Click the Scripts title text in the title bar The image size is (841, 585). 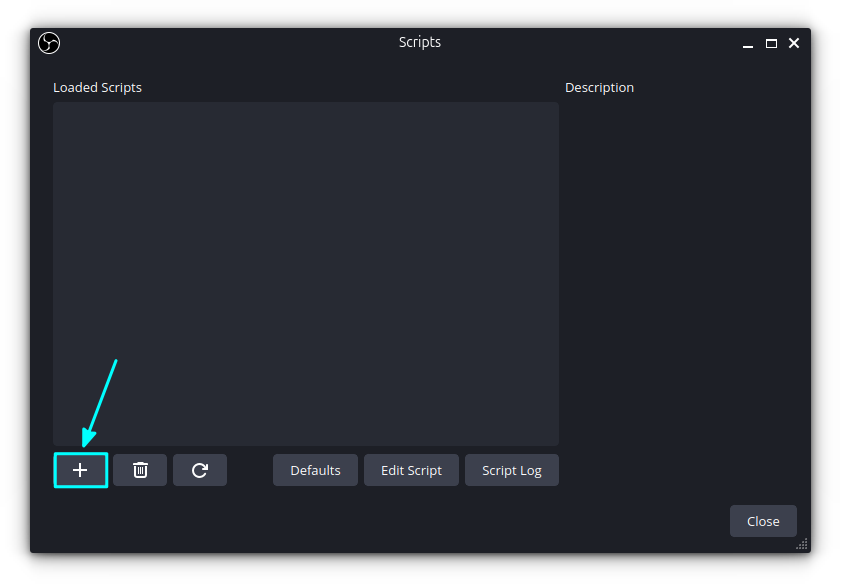click(419, 42)
